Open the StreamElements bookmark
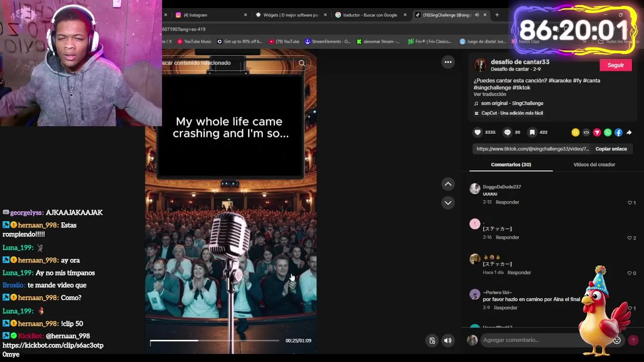 [x=328, y=42]
